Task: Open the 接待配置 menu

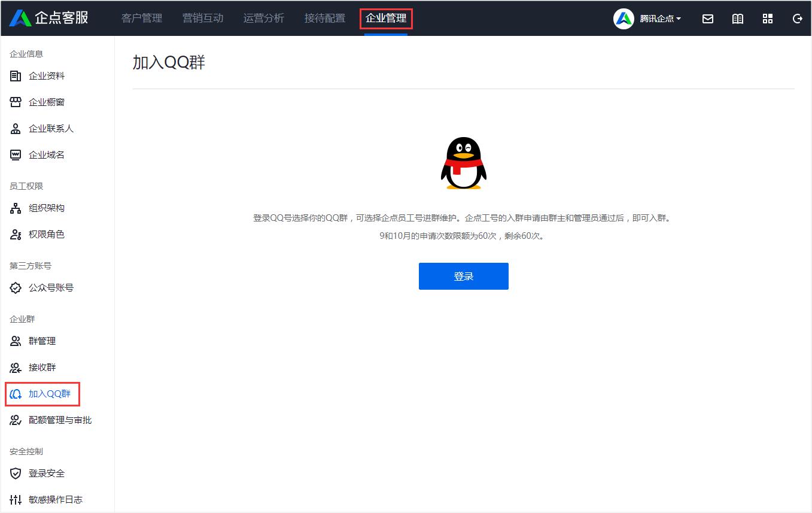Action: click(324, 18)
